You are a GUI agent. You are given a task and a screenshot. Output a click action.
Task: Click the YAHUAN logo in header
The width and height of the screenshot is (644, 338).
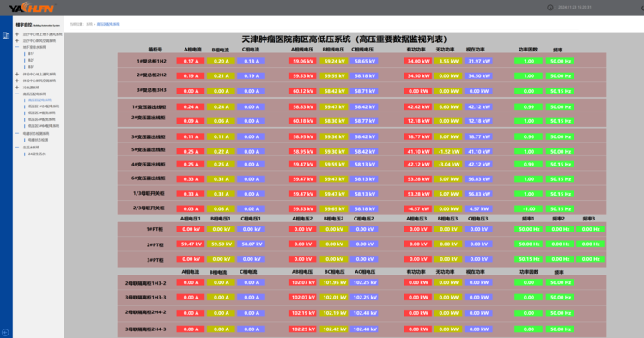point(32,8)
